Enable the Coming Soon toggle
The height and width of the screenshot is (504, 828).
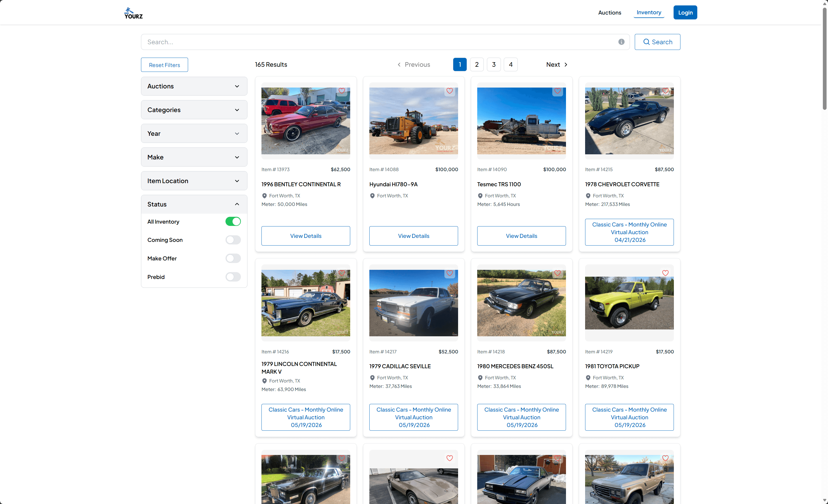pos(233,240)
